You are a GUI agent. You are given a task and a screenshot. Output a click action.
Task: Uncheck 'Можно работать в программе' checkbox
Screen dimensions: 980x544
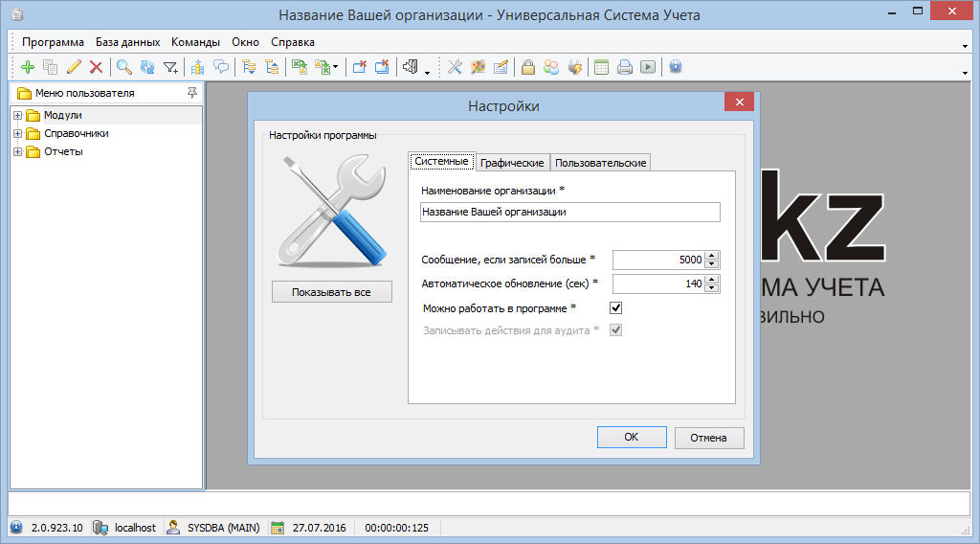point(616,308)
